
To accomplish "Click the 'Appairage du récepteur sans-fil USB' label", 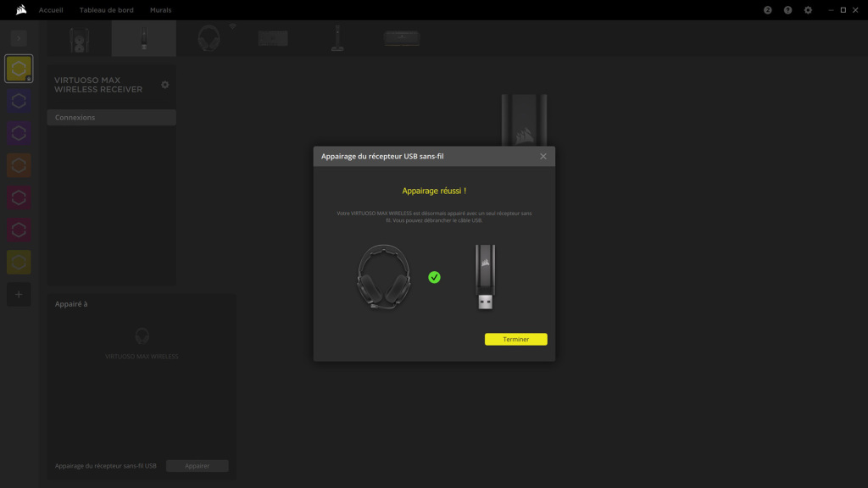I will coord(105,466).
